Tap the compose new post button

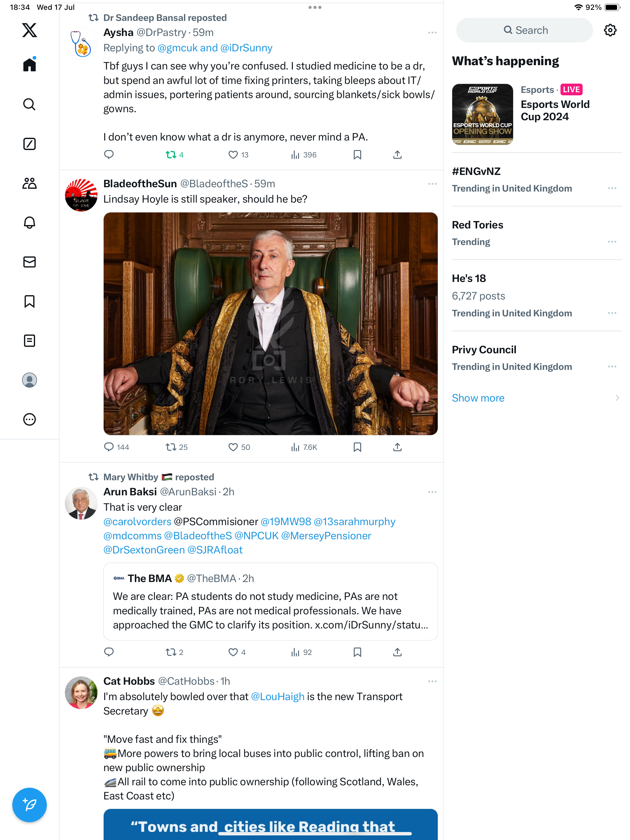29,805
